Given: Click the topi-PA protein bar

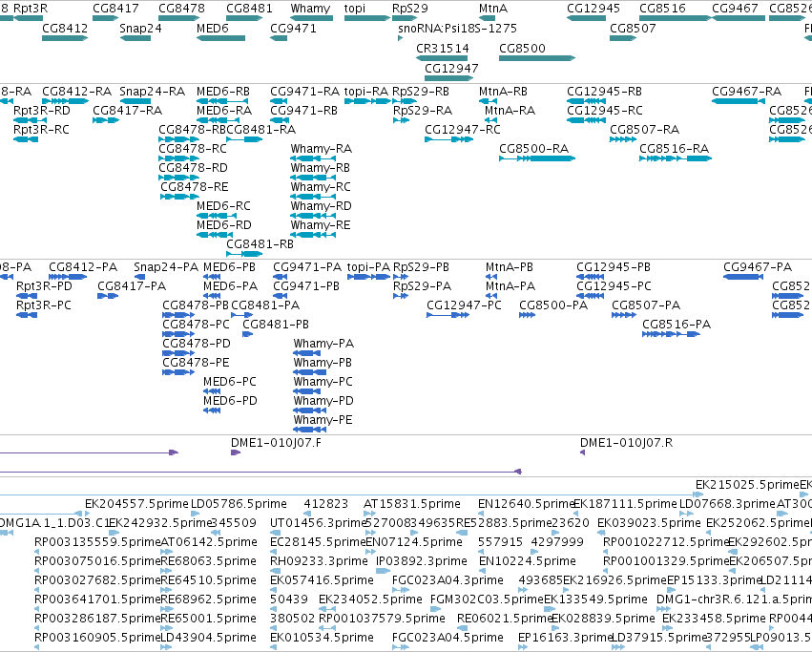Looking at the screenshot, I should [368, 277].
